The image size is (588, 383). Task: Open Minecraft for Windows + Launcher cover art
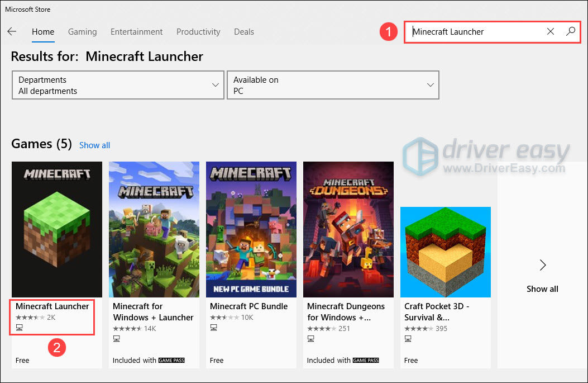[x=154, y=229]
